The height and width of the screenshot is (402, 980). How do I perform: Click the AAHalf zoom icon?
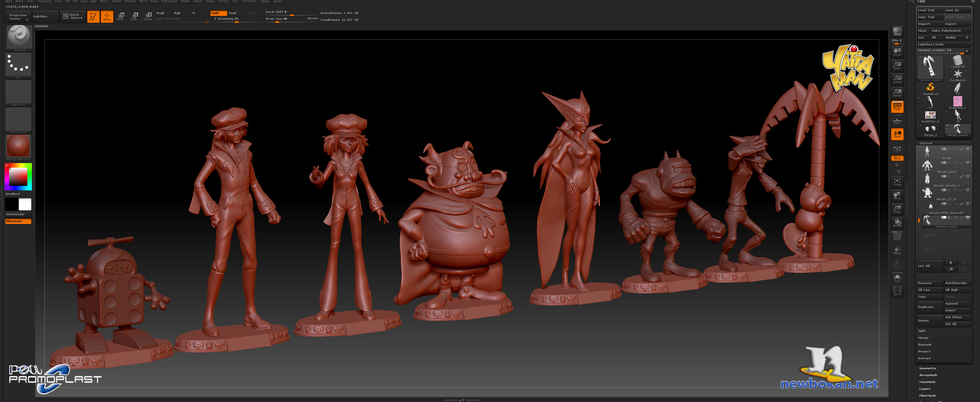pyautogui.click(x=897, y=92)
